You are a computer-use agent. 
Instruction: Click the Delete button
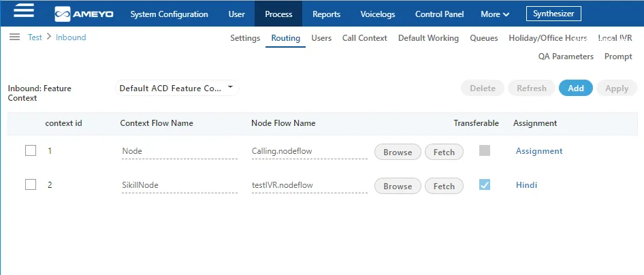(483, 88)
